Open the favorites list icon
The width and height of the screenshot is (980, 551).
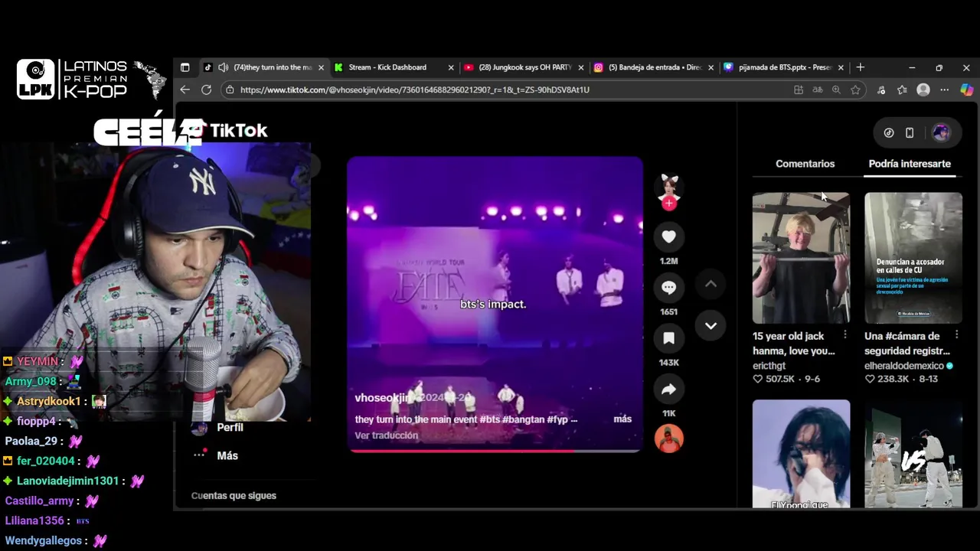[902, 90]
